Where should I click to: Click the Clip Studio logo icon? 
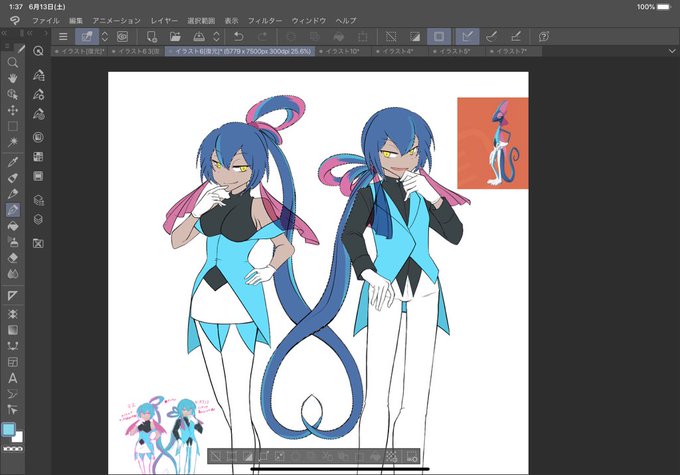tap(14, 20)
